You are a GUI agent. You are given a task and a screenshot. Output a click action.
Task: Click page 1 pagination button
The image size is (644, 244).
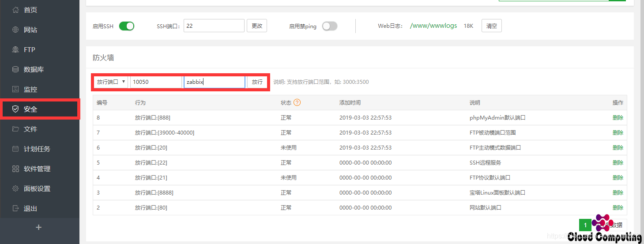click(585, 225)
